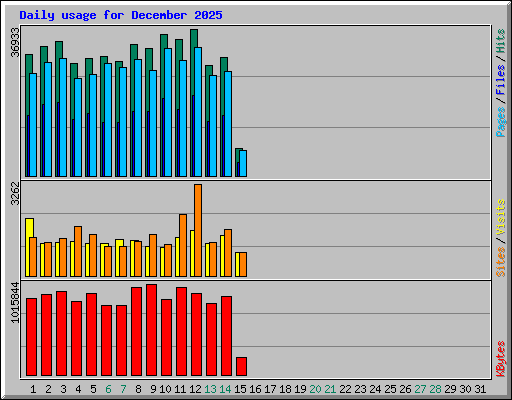Click the 1015844 KBytes axis value
The image size is (512, 400).
15,302
